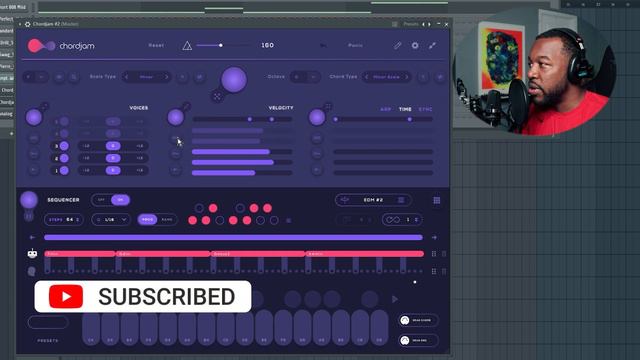Screen dimensions: 640x360
Task: Click the Steps 64 stepper arrows
Action: pos(78,220)
